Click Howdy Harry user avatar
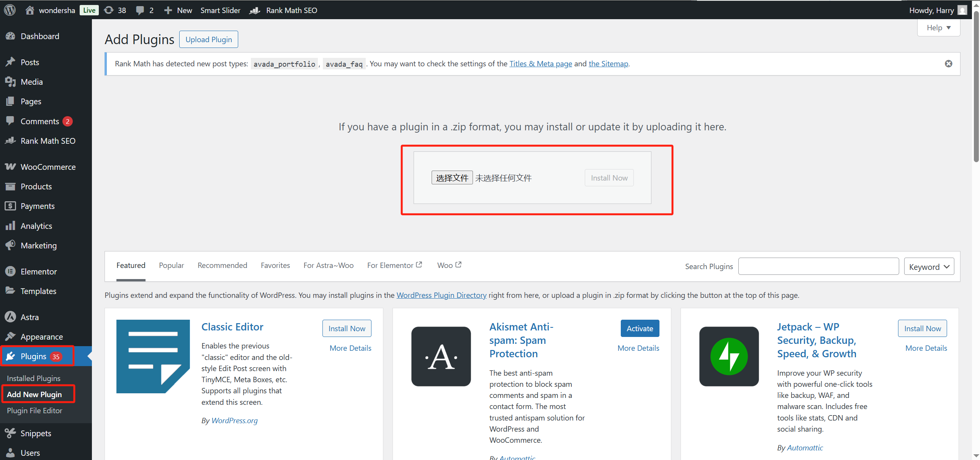Viewport: 980px width, 460px height. [962, 10]
